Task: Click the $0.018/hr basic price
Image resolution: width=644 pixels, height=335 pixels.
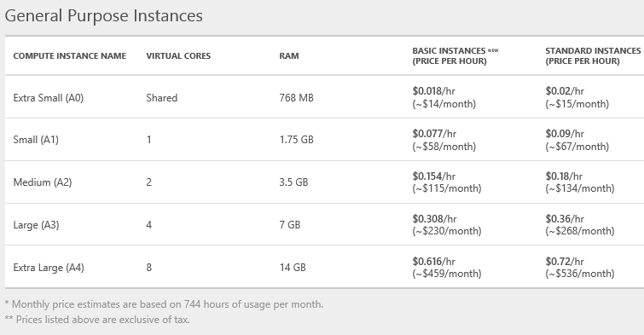Action: (433, 91)
